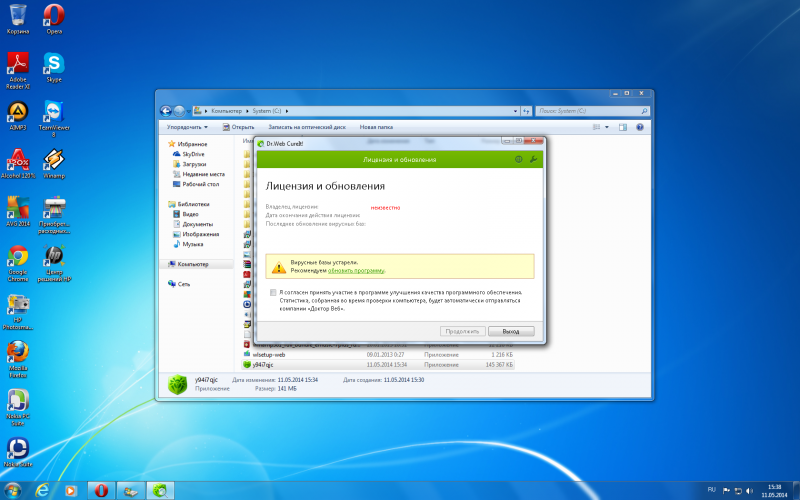Select Компьютер in the navigation pane
The image size is (800, 500).
[x=188, y=264]
